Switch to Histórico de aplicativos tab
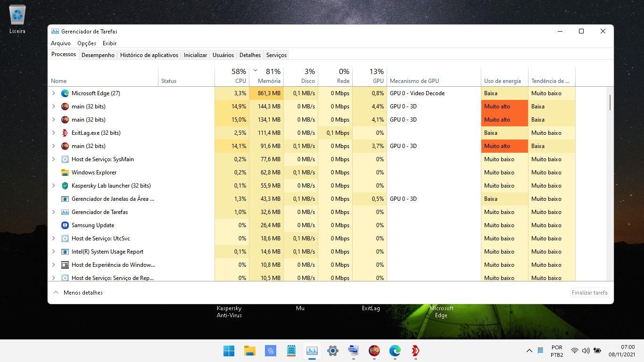This screenshot has height=362, width=644. pyautogui.click(x=149, y=55)
